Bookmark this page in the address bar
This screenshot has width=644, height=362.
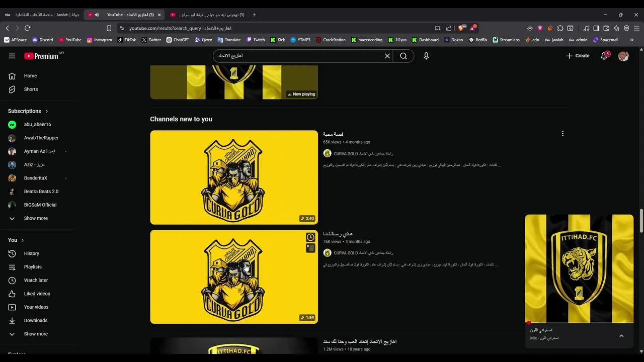point(109,28)
